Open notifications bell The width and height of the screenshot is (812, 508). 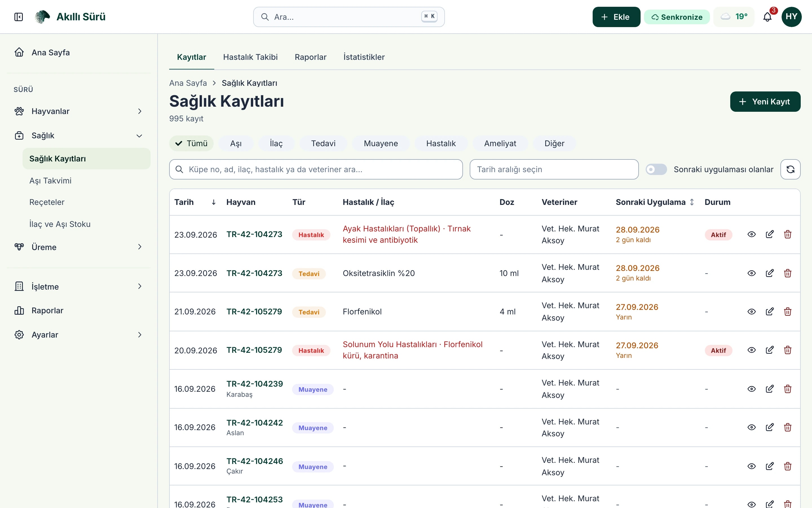pyautogui.click(x=767, y=17)
